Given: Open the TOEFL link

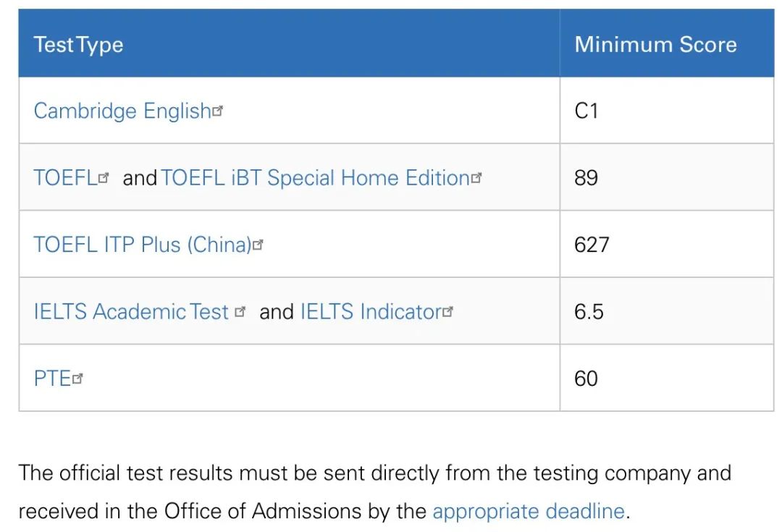Looking at the screenshot, I should pyautogui.click(x=65, y=178).
